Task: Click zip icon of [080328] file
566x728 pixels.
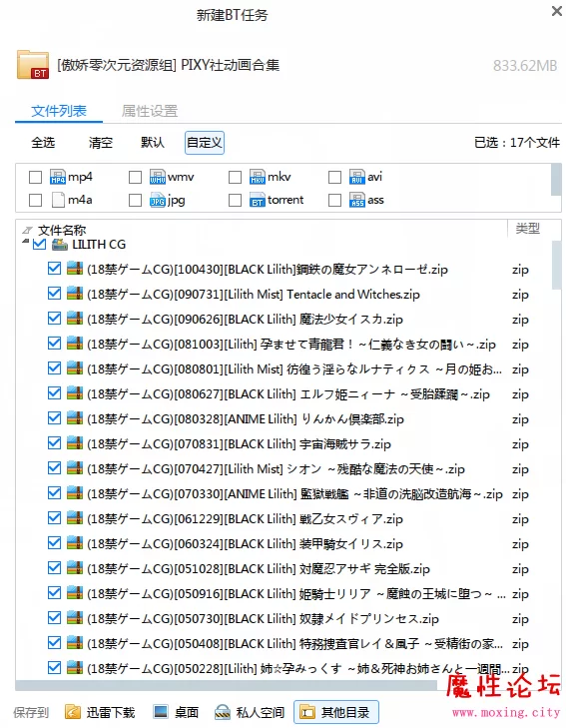Action: click(x=75, y=418)
